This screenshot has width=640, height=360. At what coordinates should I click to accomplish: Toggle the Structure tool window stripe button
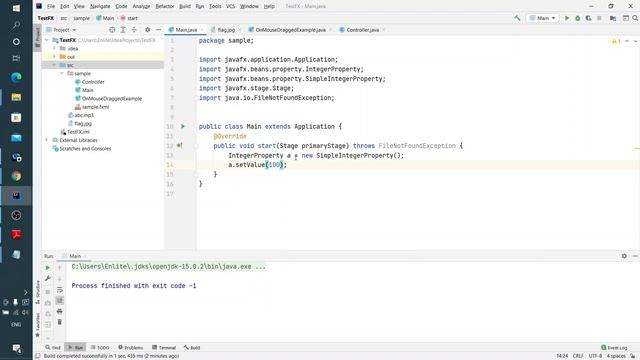pos(37,291)
